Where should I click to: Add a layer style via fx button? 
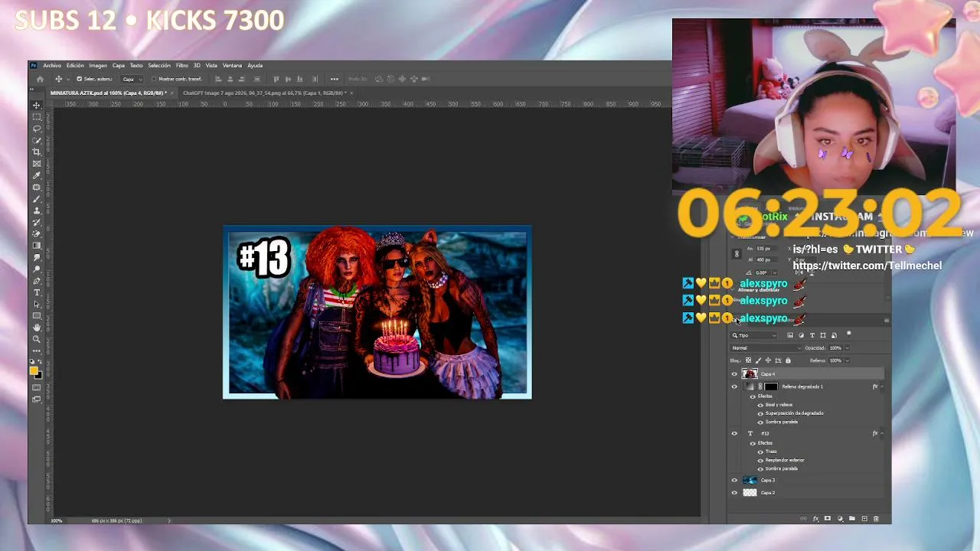tap(815, 519)
